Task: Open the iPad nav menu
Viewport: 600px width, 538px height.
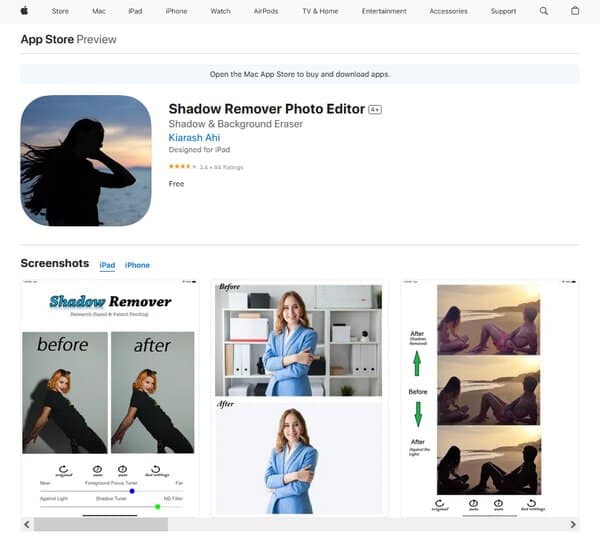Action: click(x=135, y=11)
